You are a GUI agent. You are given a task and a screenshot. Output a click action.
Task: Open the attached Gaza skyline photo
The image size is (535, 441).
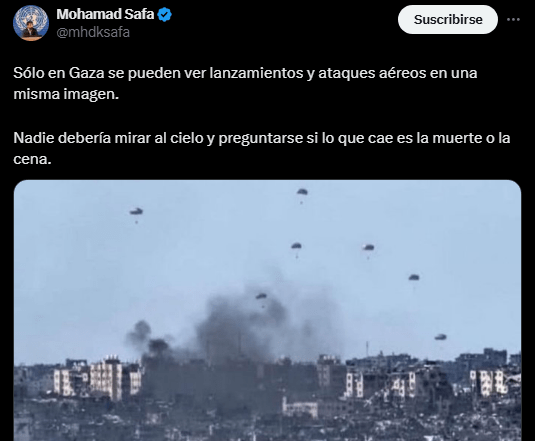(268, 310)
